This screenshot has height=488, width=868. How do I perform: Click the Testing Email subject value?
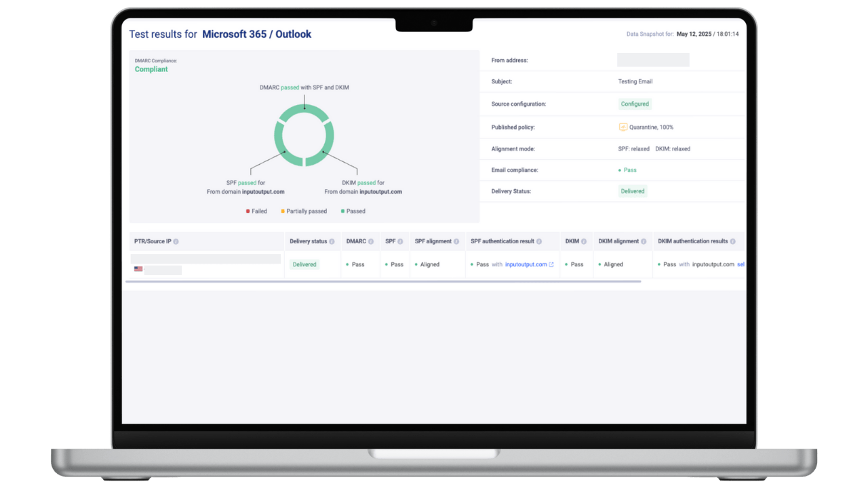click(635, 81)
